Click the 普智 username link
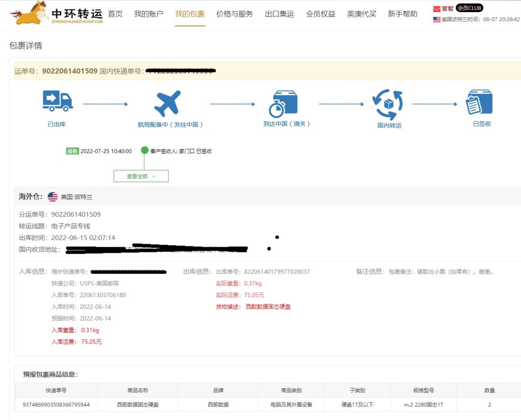 click(448, 9)
